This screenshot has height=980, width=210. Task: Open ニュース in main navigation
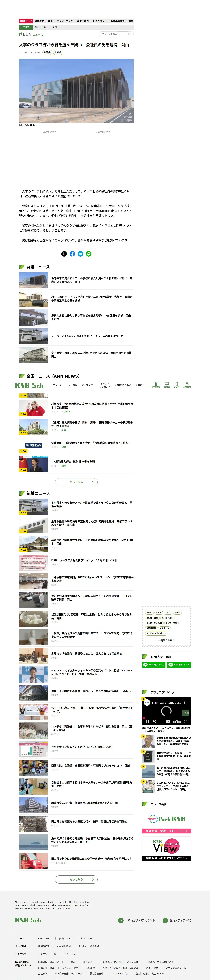57,385
